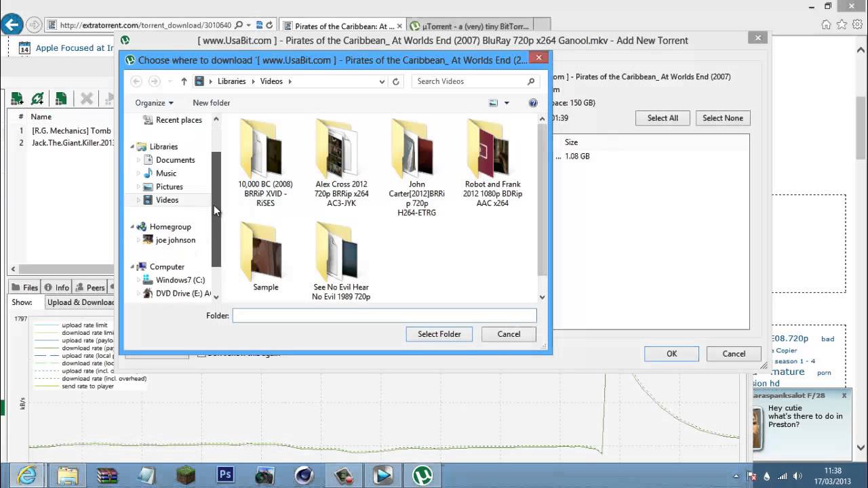This screenshot has height=488, width=868.
Task: Go up one folder level in dialog
Action: coord(184,81)
